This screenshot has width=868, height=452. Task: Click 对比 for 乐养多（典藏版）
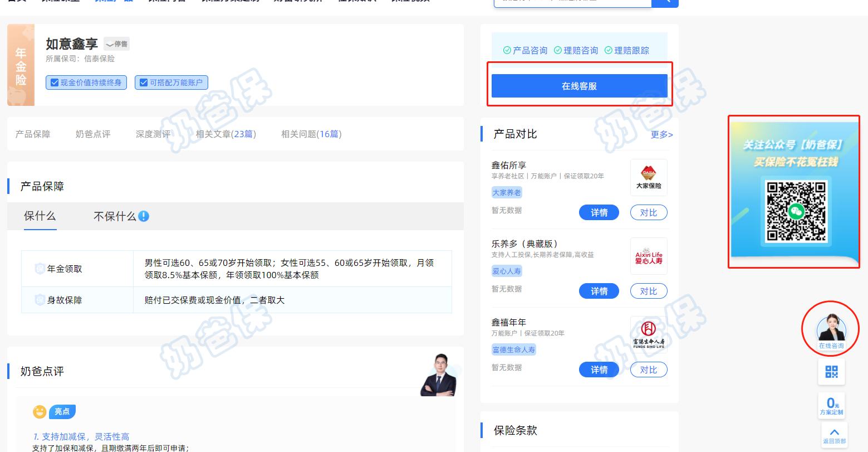[649, 291]
